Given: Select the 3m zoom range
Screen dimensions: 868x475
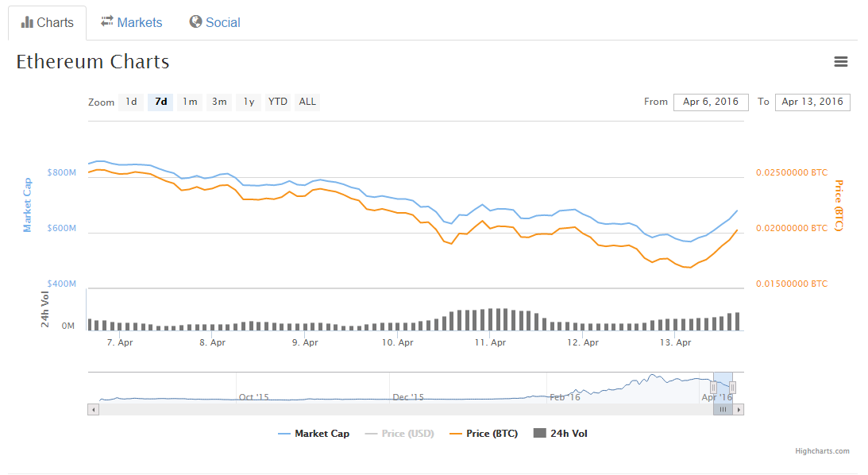Looking at the screenshot, I should pos(219,102).
